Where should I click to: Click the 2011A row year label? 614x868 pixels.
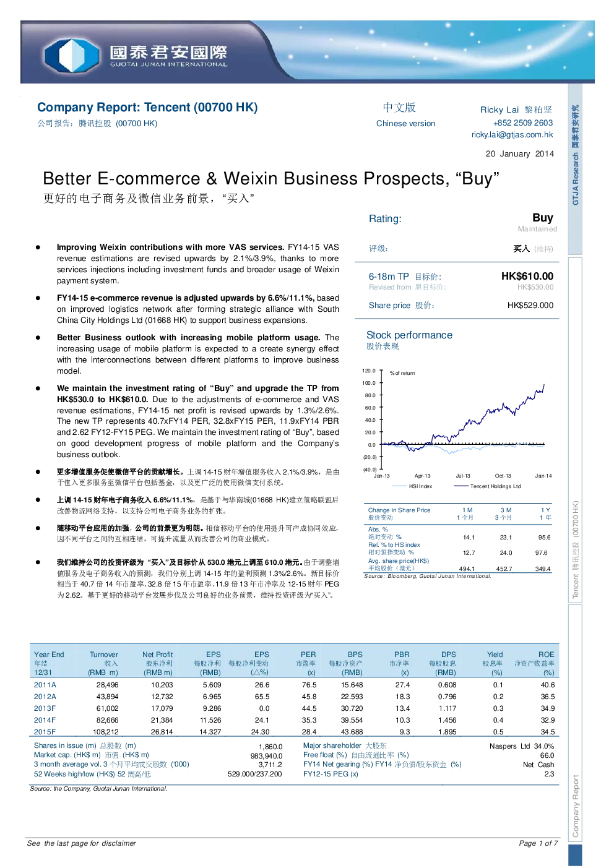45,685
